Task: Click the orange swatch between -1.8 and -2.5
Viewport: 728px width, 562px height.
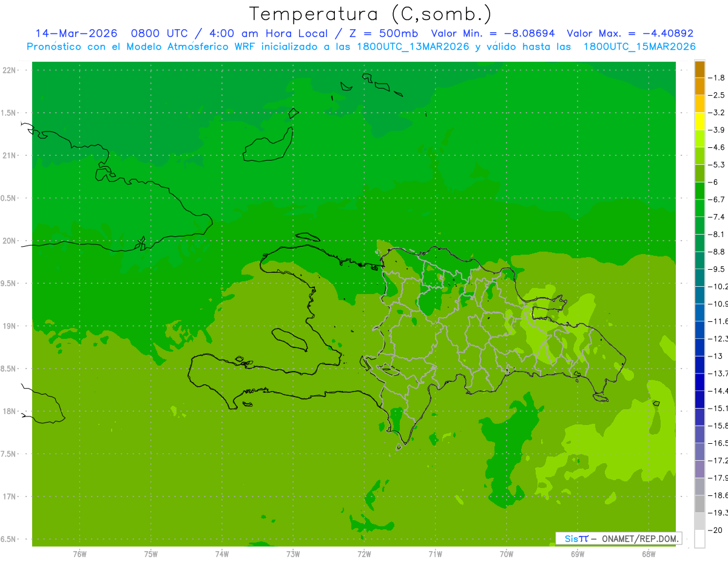Action: [699, 86]
